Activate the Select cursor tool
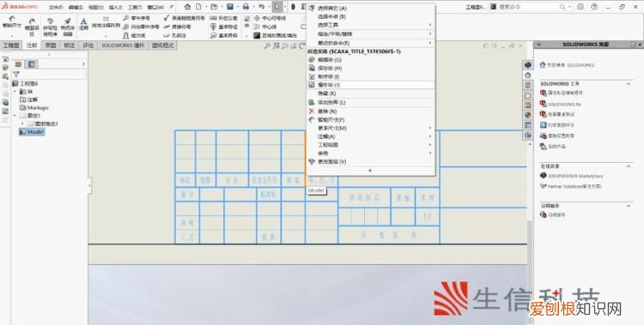 [277, 7]
